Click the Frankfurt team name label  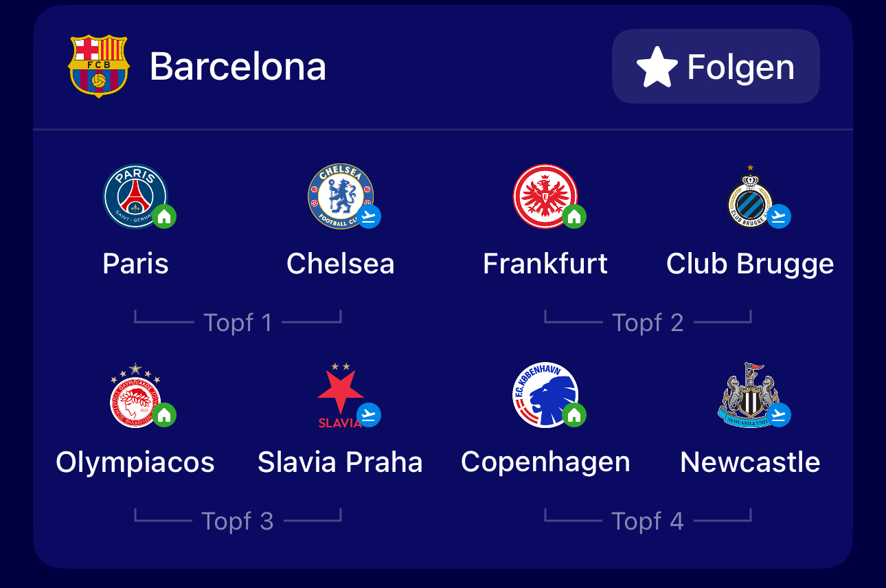click(x=545, y=264)
